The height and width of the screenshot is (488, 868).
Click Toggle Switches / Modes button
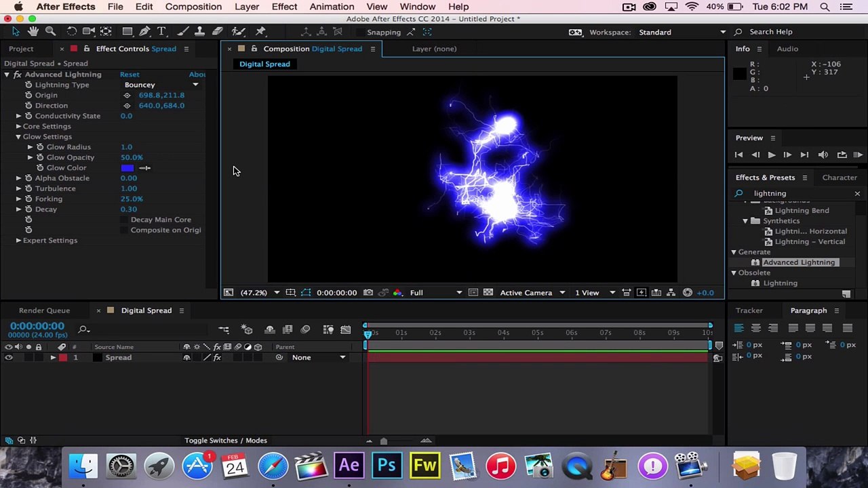tap(226, 441)
